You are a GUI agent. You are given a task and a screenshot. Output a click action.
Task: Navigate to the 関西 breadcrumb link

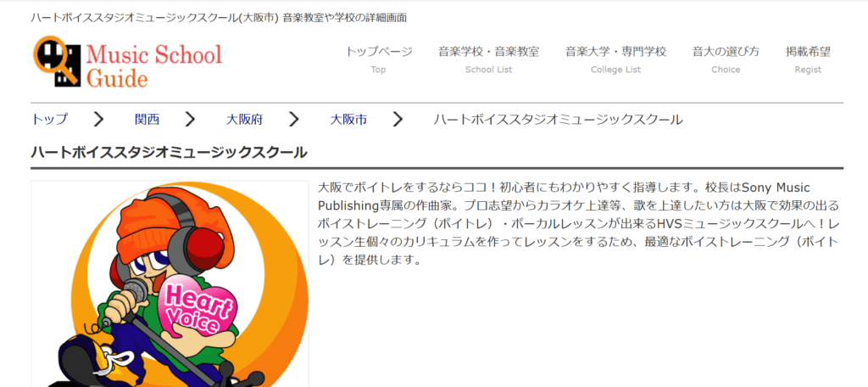tap(147, 119)
